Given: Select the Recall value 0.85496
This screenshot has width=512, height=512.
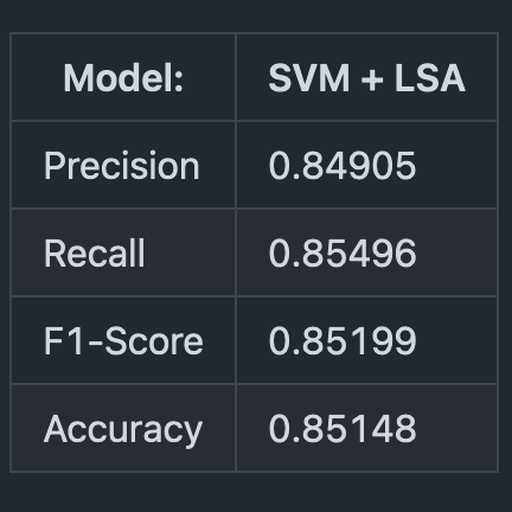Looking at the screenshot, I should point(342,253).
